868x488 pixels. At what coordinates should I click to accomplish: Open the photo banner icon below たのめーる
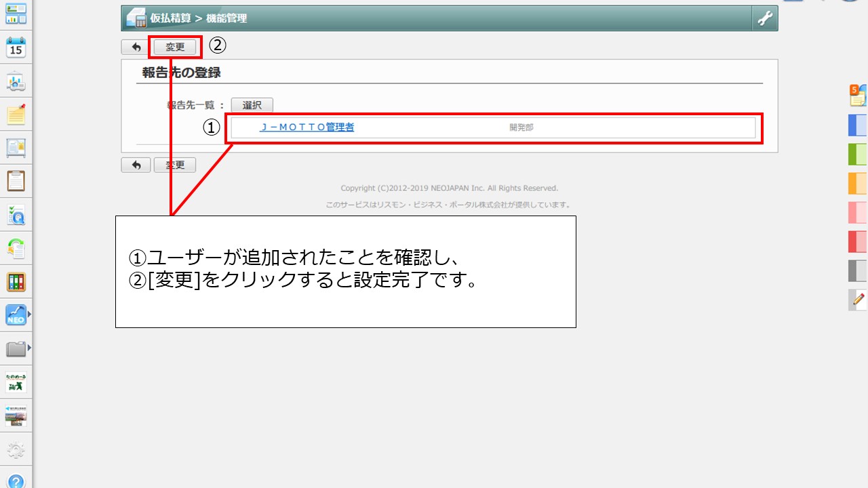16,415
